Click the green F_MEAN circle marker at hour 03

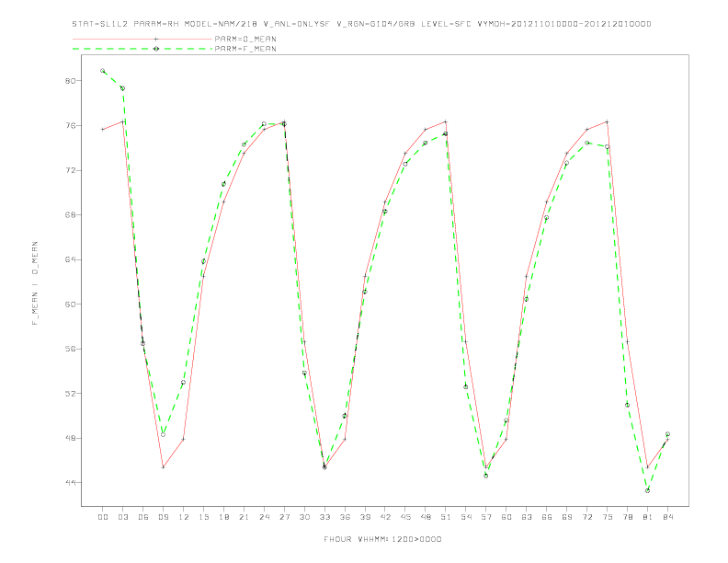pos(122,88)
